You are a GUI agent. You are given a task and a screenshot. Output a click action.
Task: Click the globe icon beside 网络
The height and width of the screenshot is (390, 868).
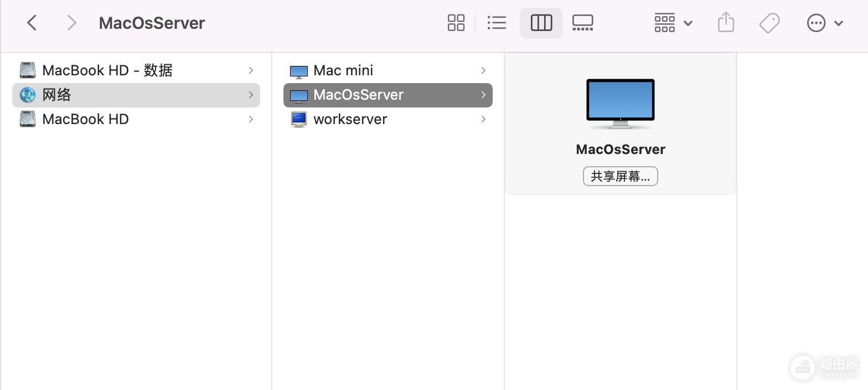[28, 95]
